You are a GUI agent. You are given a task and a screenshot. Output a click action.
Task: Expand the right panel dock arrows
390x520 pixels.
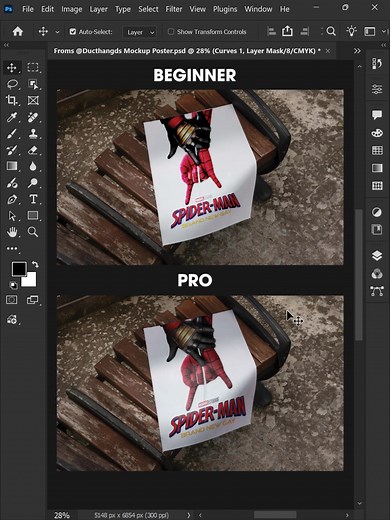[x=384, y=45]
